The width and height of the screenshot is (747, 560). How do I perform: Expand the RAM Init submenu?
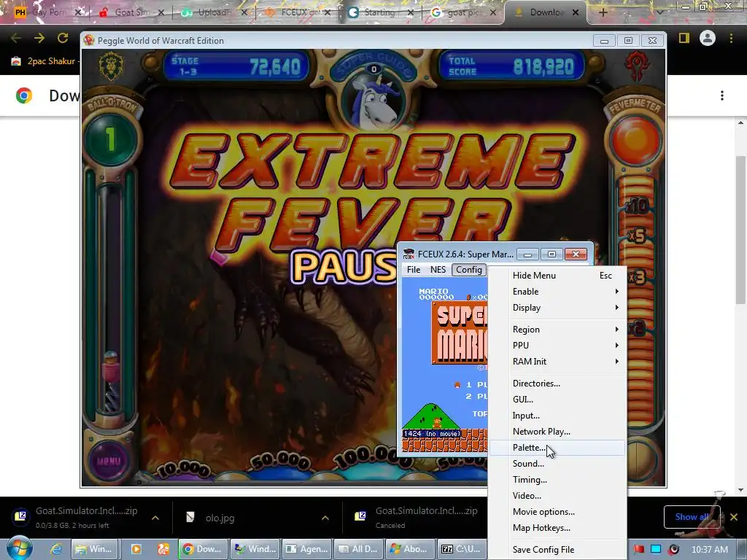coord(557,362)
